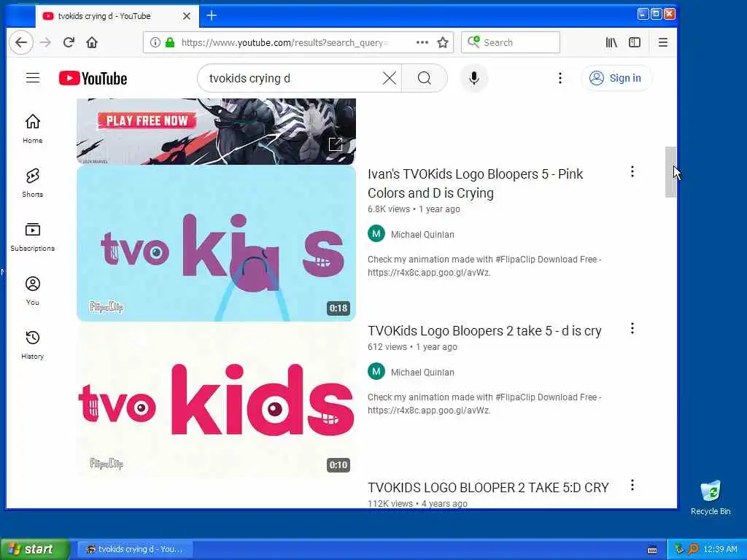The image size is (747, 560).
Task: Open options menu for the 112K views video
Action: click(x=632, y=485)
